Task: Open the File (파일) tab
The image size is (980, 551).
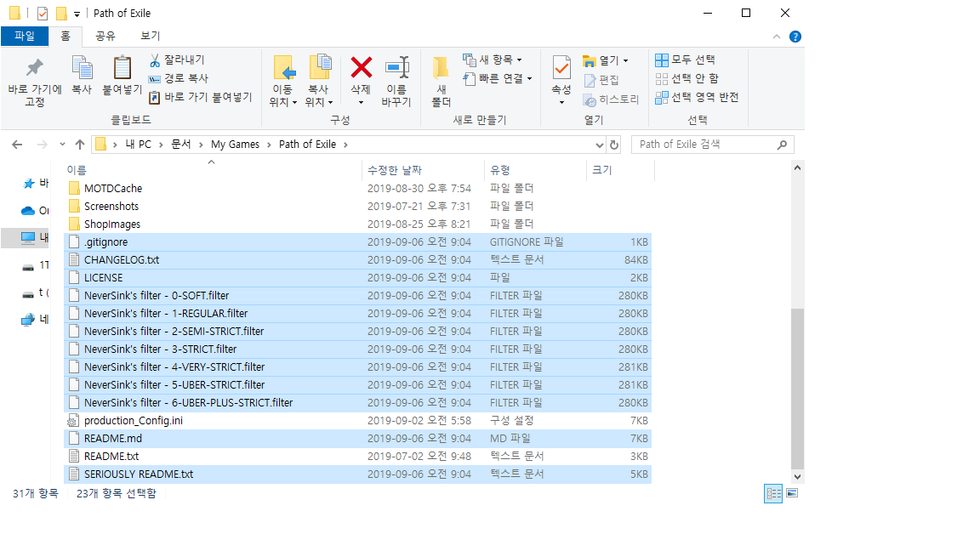Action: coord(25,37)
